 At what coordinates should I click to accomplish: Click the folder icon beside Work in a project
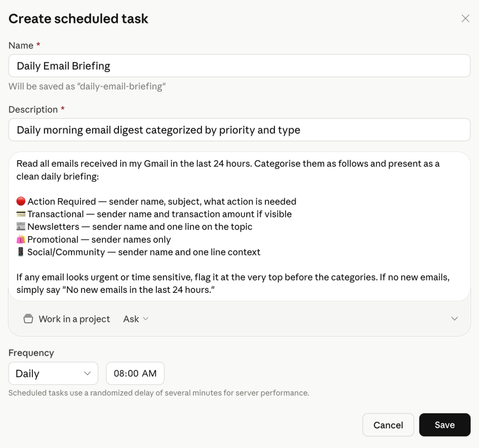[29, 319]
